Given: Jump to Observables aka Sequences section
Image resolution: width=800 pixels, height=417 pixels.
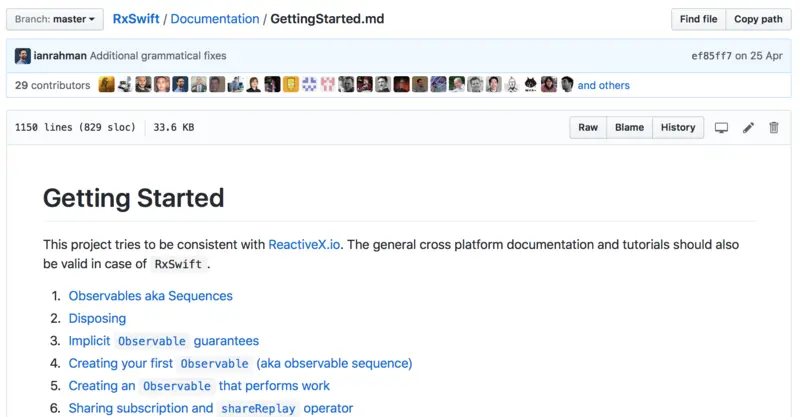Looking at the screenshot, I should (150, 296).
